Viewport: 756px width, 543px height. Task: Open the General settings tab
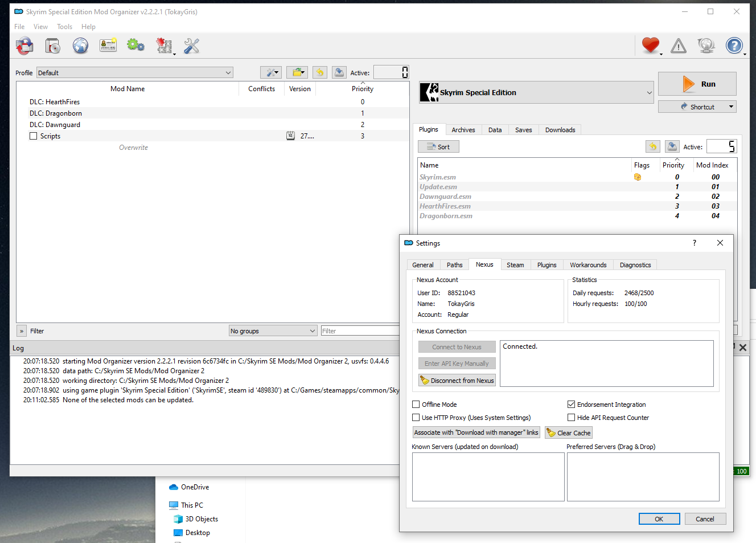pos(423,265)
